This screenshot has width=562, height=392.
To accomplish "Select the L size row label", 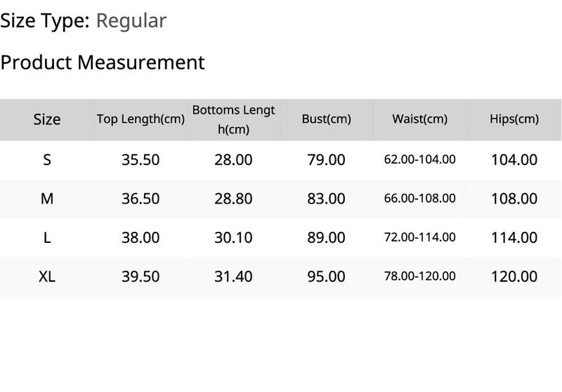I will (47, 237).
